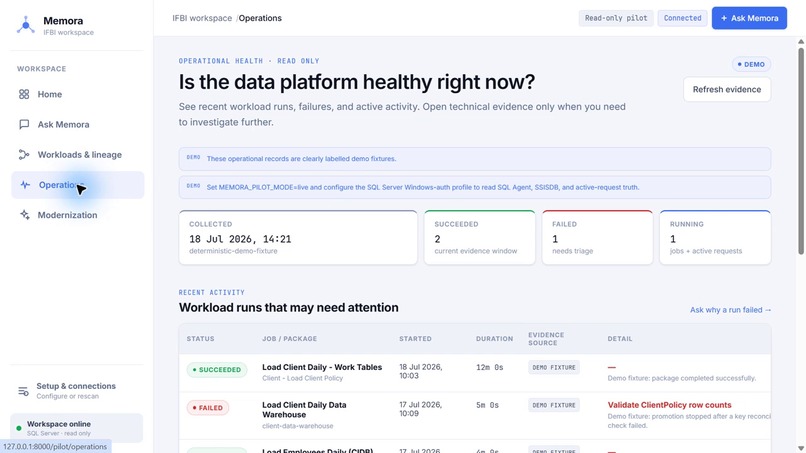Click the 12m 0s duration cell
The height and width of the screenshot is (453, 806).
(489, 367)
